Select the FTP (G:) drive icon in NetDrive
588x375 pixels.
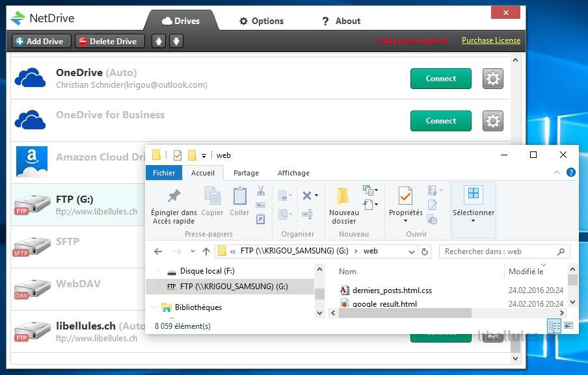click(32, 205)
